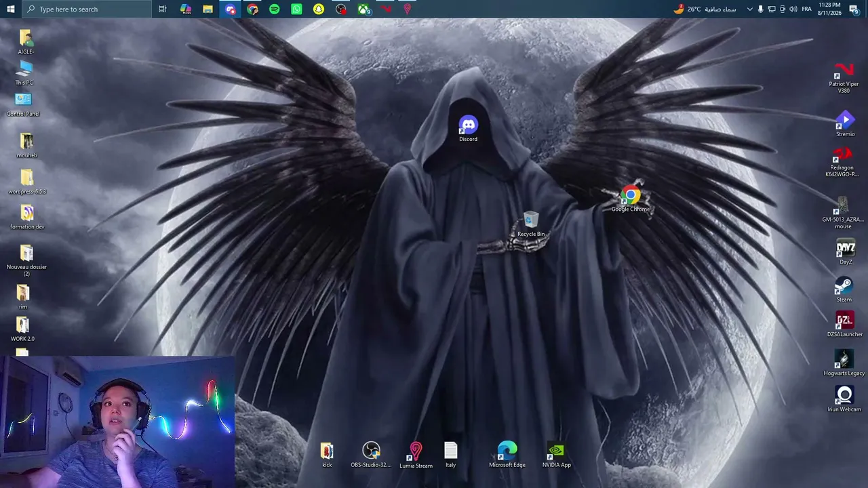
Task: Open Task View from the taskbar
Action: [x=163, y=9]
